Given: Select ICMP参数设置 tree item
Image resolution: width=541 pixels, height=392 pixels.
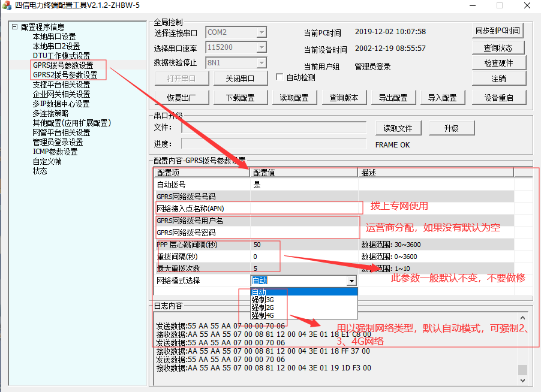Looking at the screenshot, I should click(55, 152).
